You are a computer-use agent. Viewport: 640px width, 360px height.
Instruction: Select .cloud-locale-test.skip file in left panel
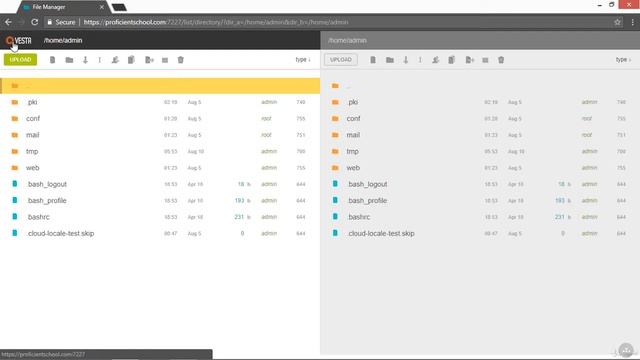point(160,233)
